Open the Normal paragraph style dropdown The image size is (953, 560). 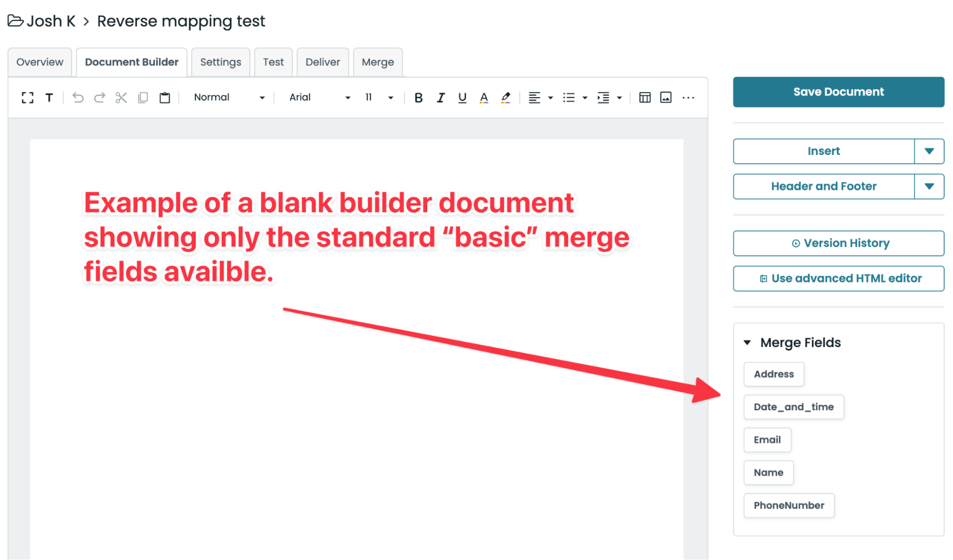click(x=229, y=98)
